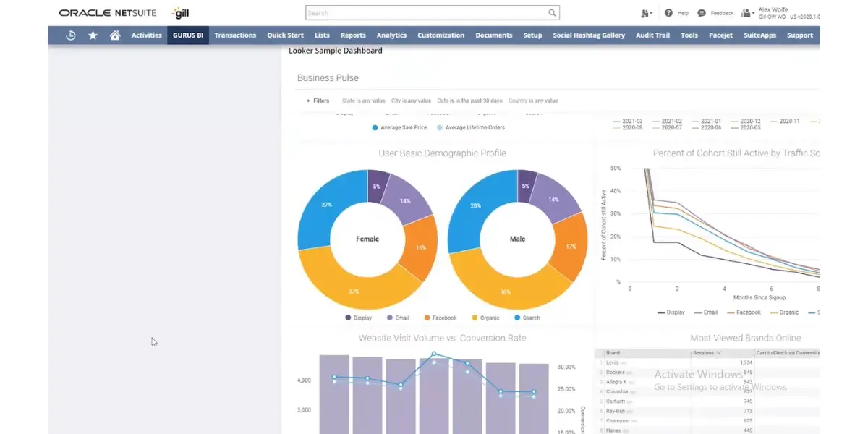Viewport: 868px width, 434px height.
Task: Click the 37% Organic slice in Female chart
Action: tap(353, 292)
